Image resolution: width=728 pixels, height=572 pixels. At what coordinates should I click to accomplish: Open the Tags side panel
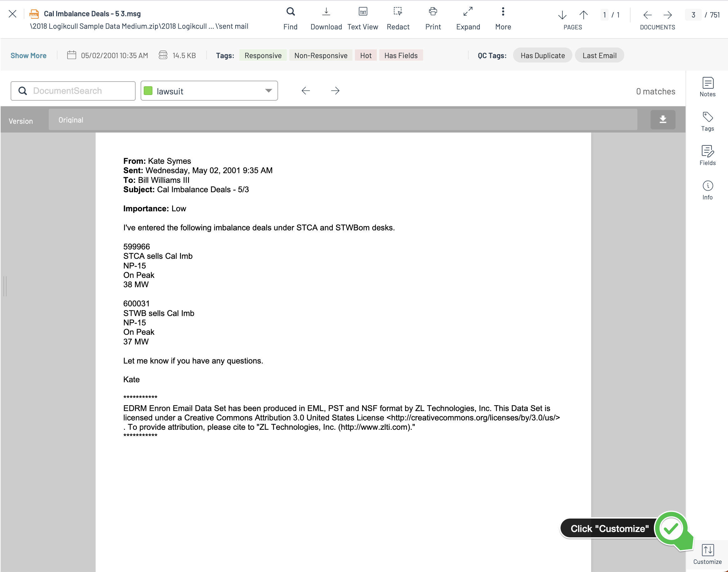pos(708,122)
